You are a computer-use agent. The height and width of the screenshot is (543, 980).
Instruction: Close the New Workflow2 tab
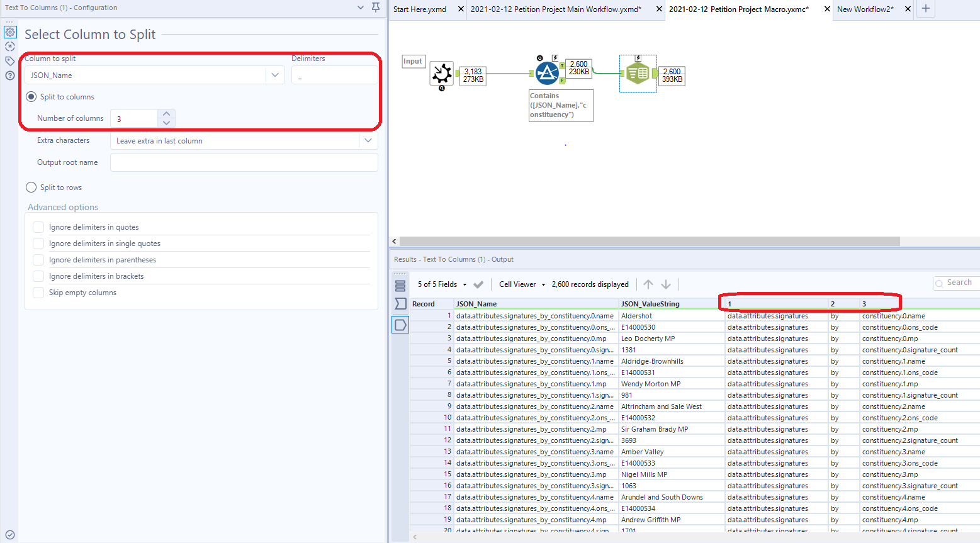point(908,9)
